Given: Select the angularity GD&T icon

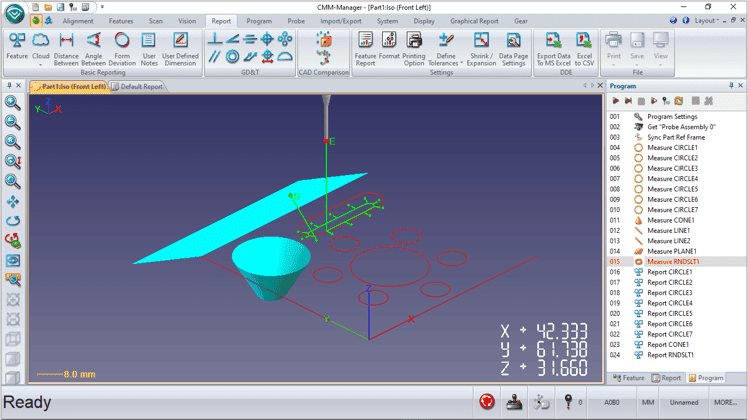Looking at the screenshot, I should point(232,39).
